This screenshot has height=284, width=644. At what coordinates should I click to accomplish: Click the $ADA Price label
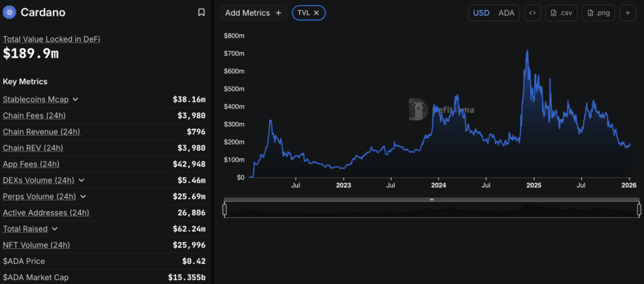[24, 261]
